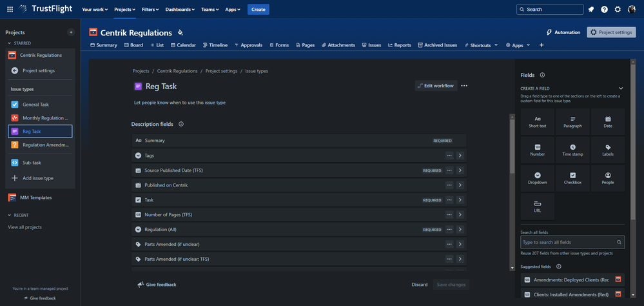644x306 pixels.
Task: Select the Sub-task issue type
Action: [x=40, y=163]
